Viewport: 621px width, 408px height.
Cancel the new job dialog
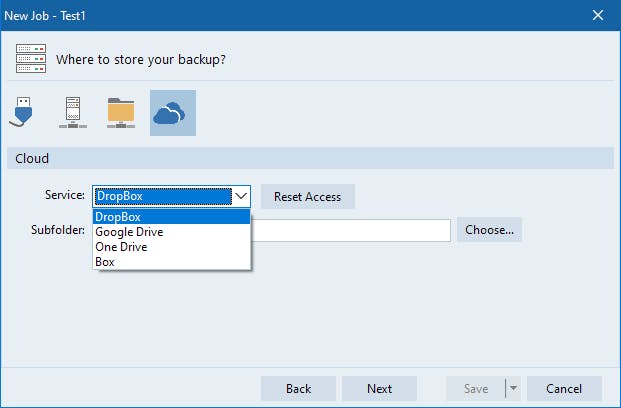coord(564,388)
